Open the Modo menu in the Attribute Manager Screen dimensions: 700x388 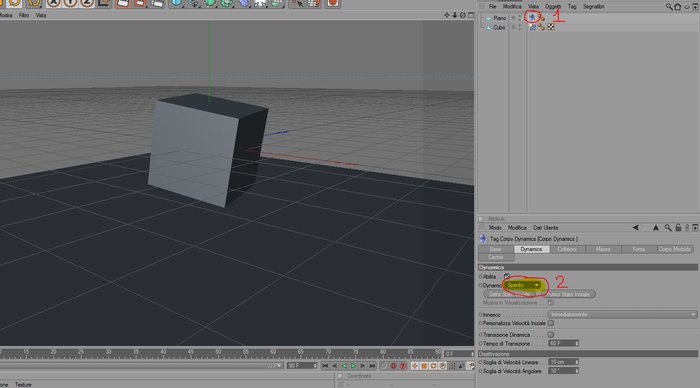click(x=495, y=228)
